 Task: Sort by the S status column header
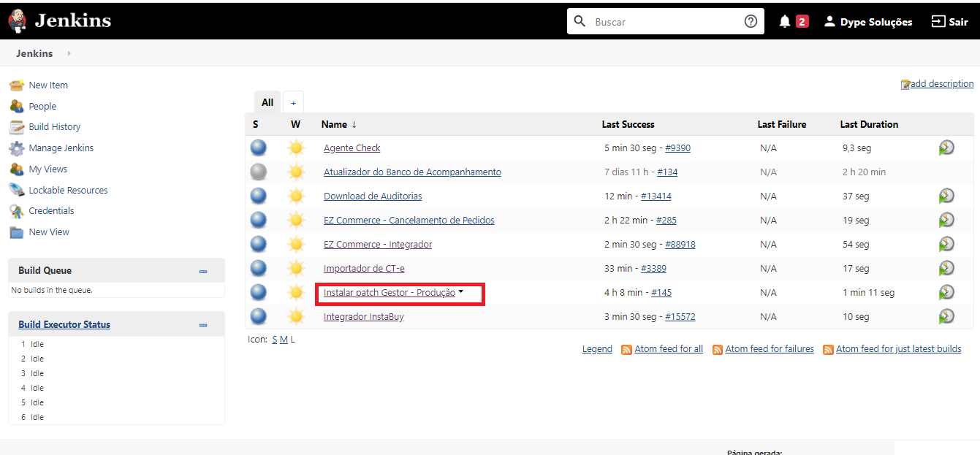click(256, 124)
